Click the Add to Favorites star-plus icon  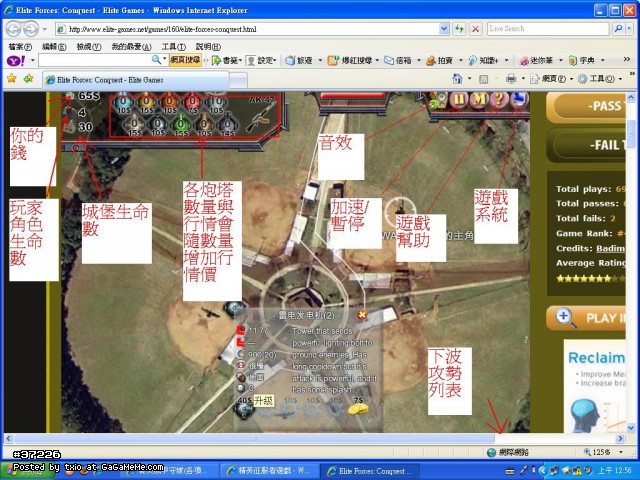click(28, 78)
